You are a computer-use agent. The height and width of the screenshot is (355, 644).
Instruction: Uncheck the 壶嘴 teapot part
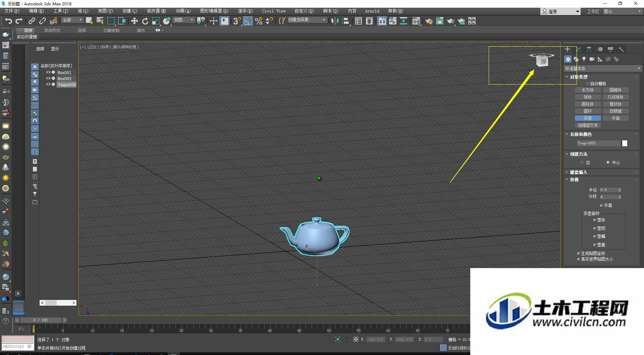coord(595,237)
